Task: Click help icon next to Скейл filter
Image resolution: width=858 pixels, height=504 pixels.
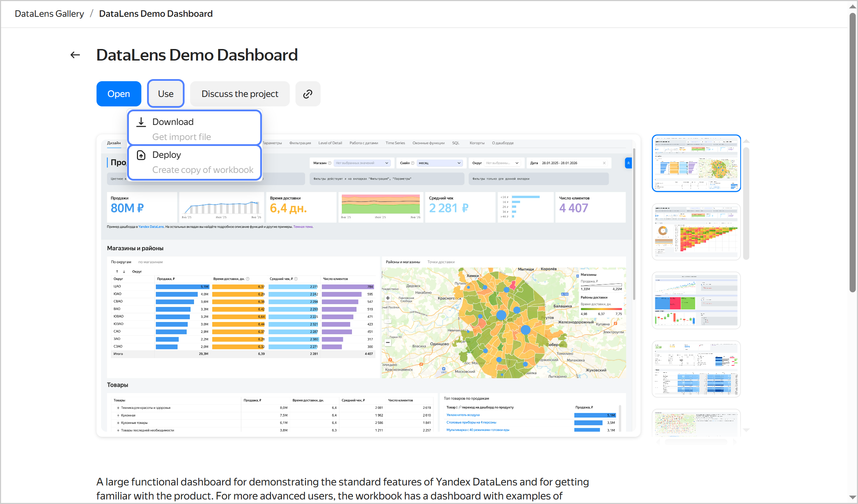Action: (413, 163)
